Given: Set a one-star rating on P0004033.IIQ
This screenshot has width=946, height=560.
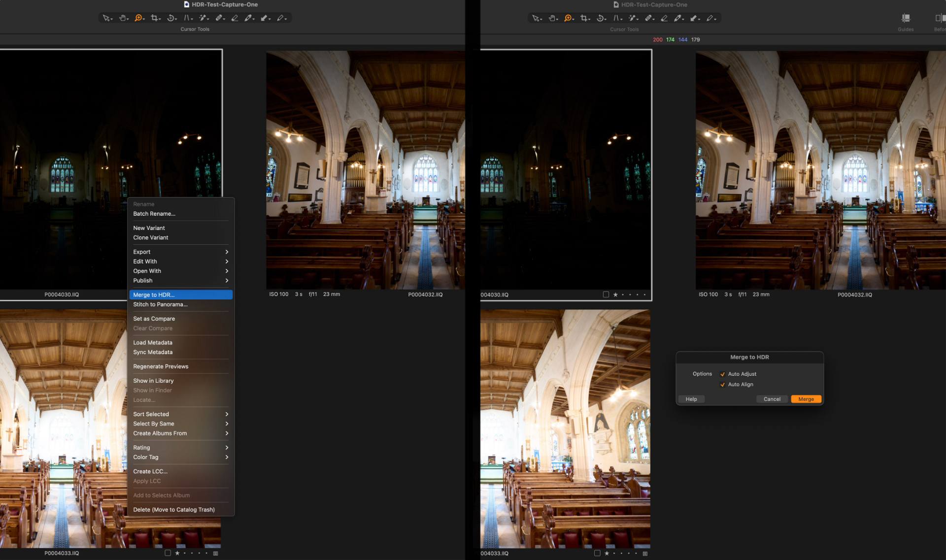Looking at the screenshot, I should point(177,553).
